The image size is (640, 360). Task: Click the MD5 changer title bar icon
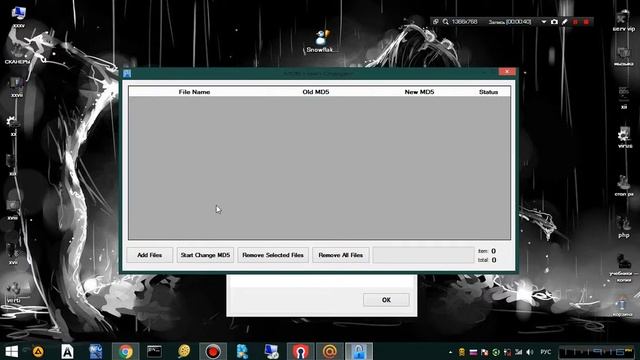[x=127, y=73]
